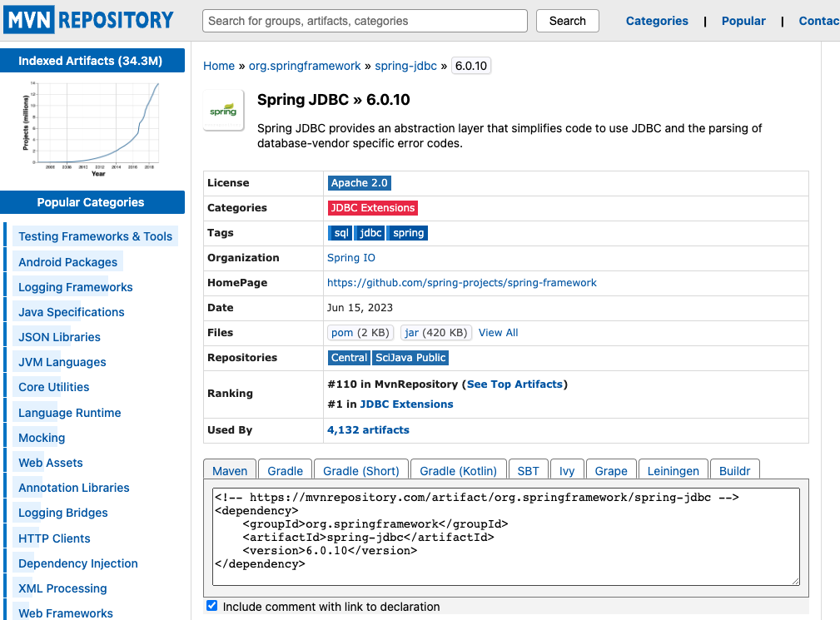The height and width of the screenshot is (620, 840).
Task: Open Popular in the top navigation
Action: 743,21
